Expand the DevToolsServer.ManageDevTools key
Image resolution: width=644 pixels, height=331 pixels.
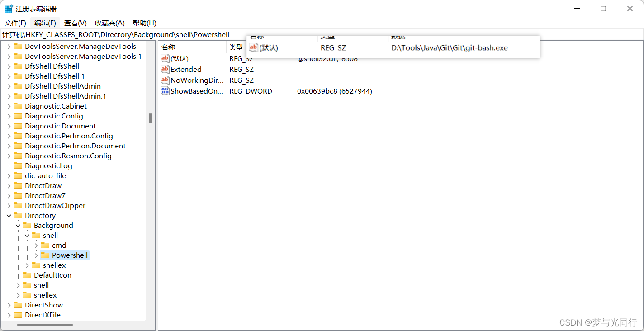(9, 47)
